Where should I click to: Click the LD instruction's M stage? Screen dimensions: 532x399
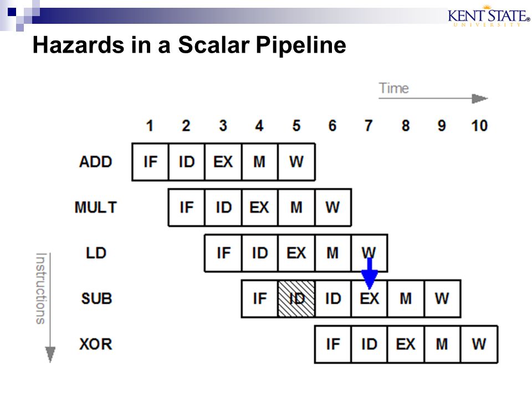click(x=333, y=253)
